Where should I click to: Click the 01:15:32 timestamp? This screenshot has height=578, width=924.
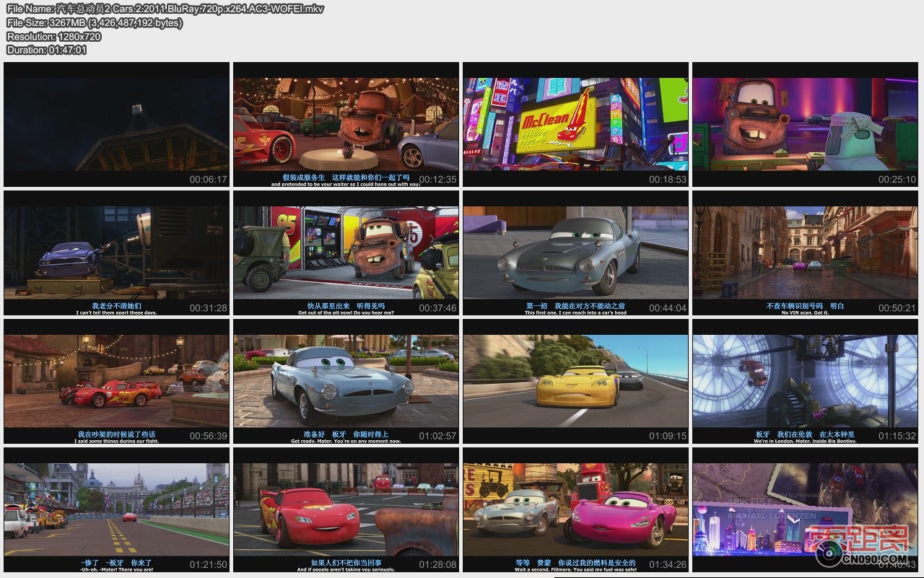tap(897, 437)
